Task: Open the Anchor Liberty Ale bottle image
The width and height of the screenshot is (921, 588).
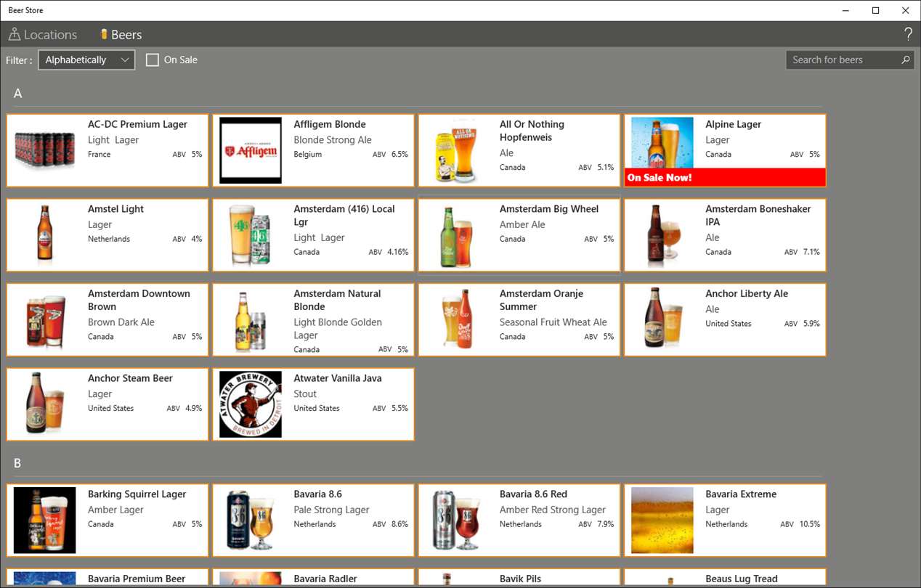Action: [662, 318]
